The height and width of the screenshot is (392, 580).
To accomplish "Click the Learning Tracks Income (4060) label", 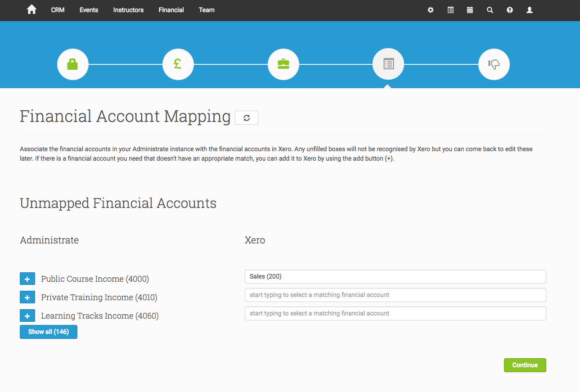I will (x=100, y=316).
